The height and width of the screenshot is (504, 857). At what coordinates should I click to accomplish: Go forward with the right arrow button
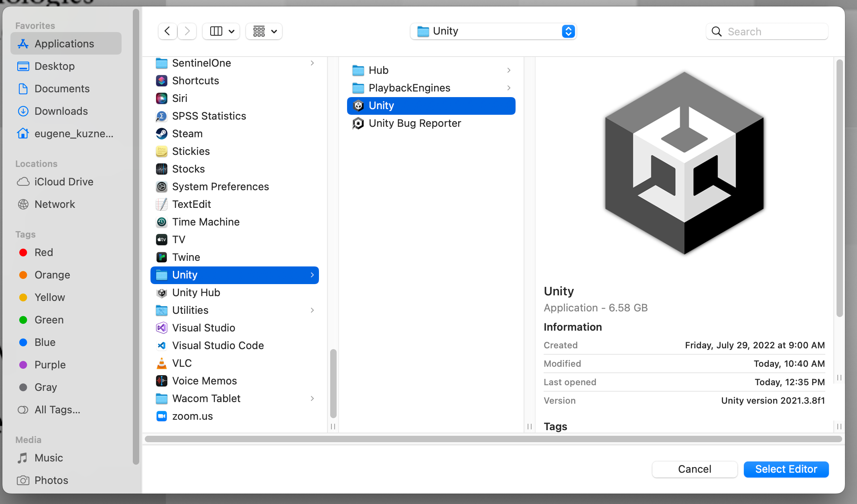tap(187, 31)
